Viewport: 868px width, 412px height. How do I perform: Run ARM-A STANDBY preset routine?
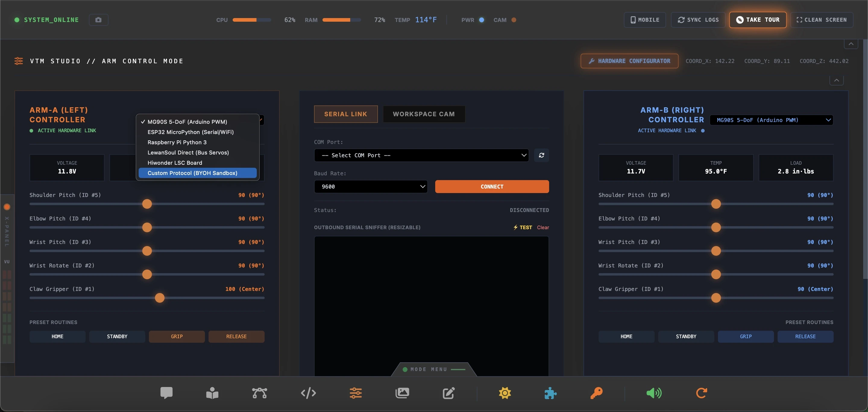coord(117,337)
